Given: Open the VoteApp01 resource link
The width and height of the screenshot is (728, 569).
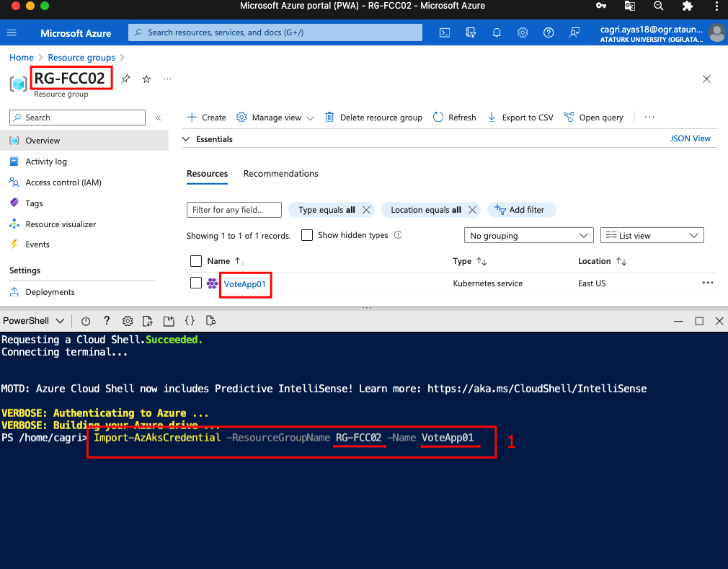Looking at the screenshot, I should point(244,284).
